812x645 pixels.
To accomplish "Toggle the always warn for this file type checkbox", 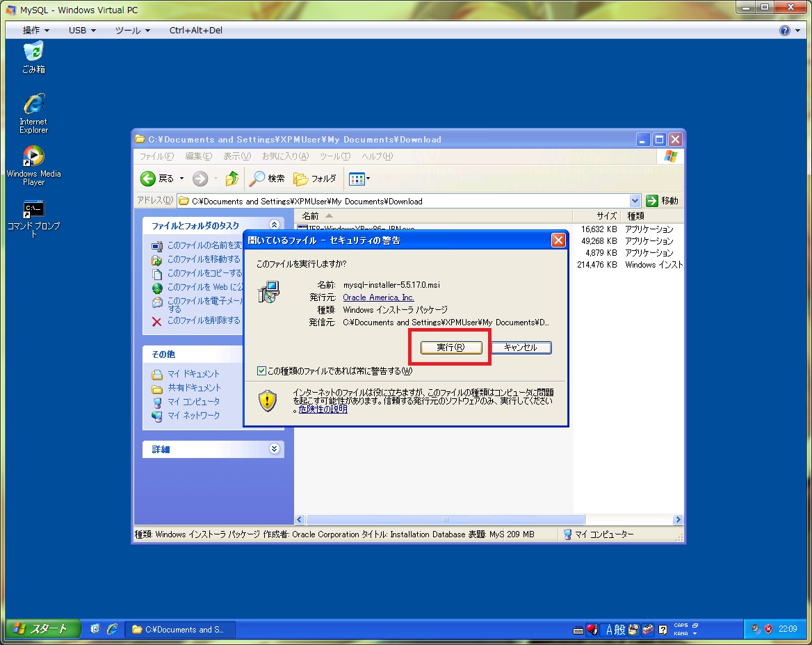I will 261,370.
